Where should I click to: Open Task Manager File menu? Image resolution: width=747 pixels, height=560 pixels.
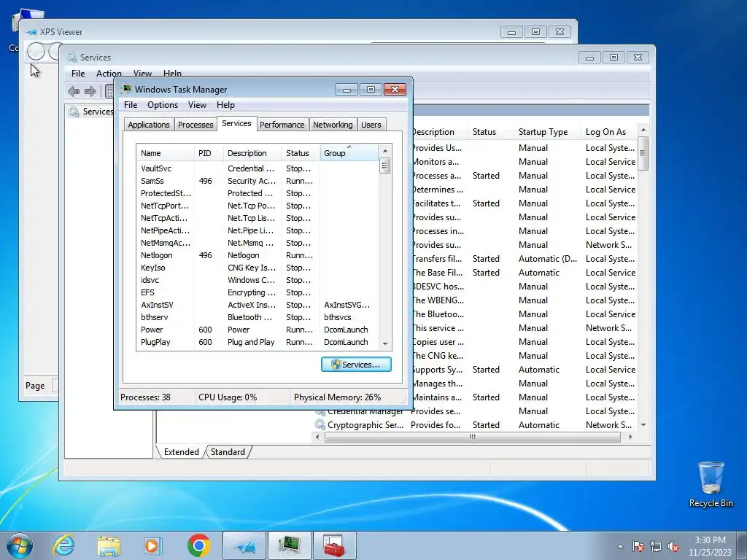point(131,105)
